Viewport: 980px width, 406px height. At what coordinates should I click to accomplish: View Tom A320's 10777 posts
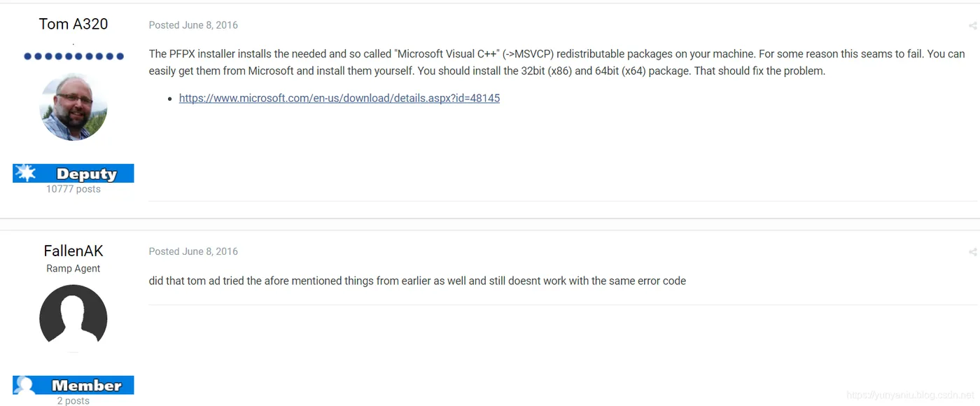pyautogui.click(x=73, y=189)
